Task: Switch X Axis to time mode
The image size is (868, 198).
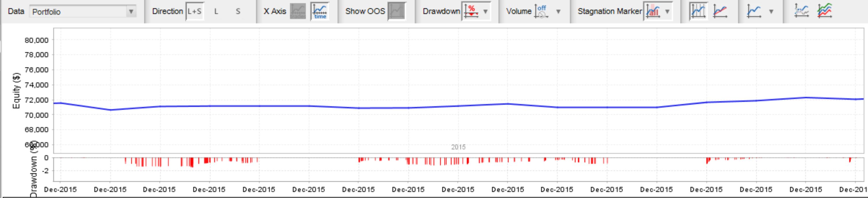Action: [x=320, y=11]
